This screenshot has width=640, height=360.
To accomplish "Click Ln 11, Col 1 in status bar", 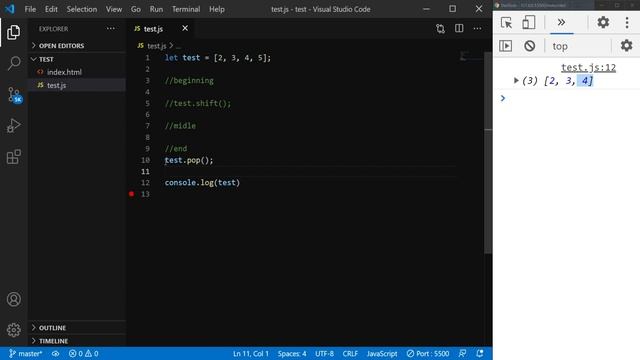I will coord(251,353).
